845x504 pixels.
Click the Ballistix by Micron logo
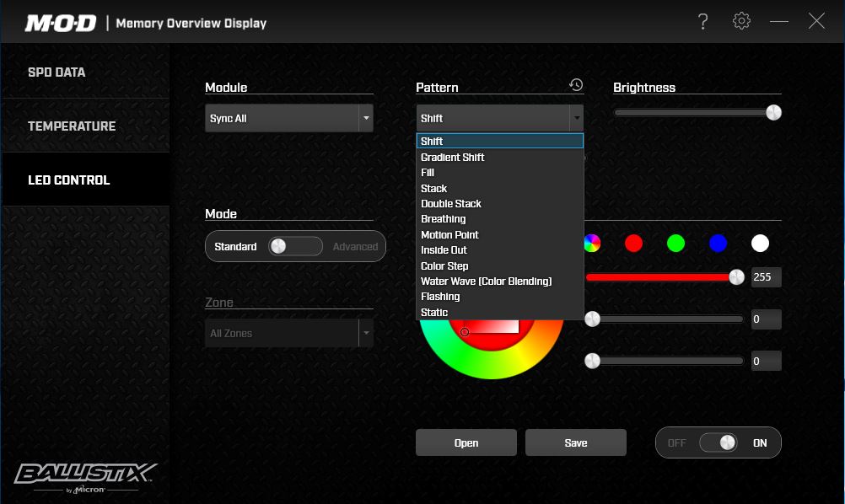86,478
